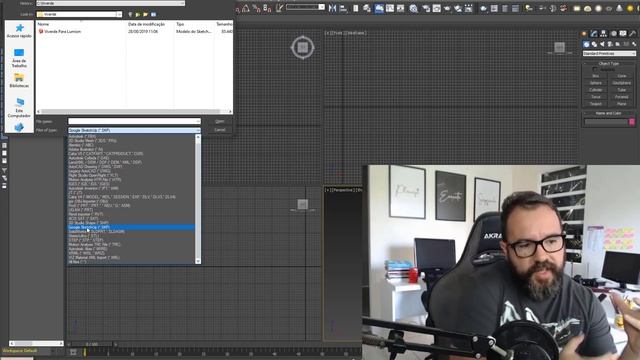Open the Display panel tab
640x360 pixels.
[x=623, y=34]
